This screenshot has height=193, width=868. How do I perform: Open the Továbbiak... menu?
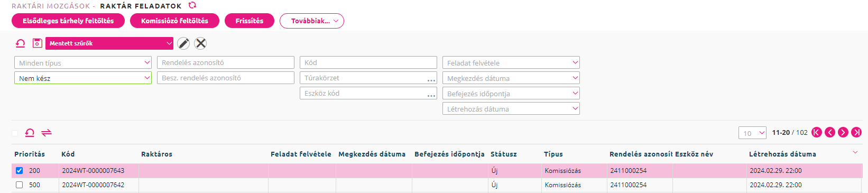click(312, 21)
